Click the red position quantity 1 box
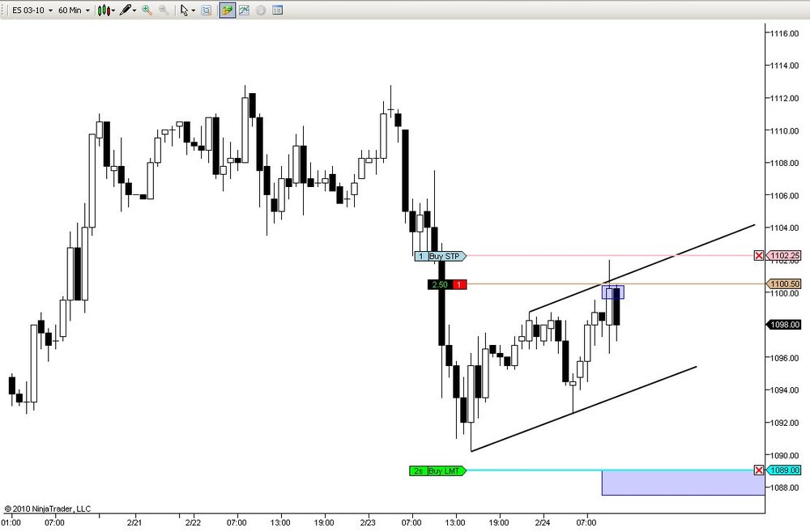 tap(459, 284)
